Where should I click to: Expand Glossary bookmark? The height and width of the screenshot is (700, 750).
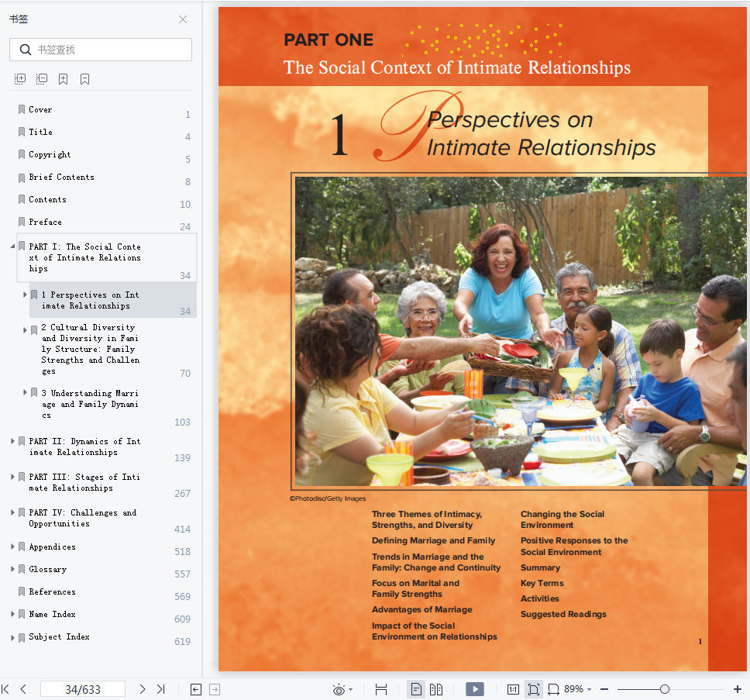point(12,569)
